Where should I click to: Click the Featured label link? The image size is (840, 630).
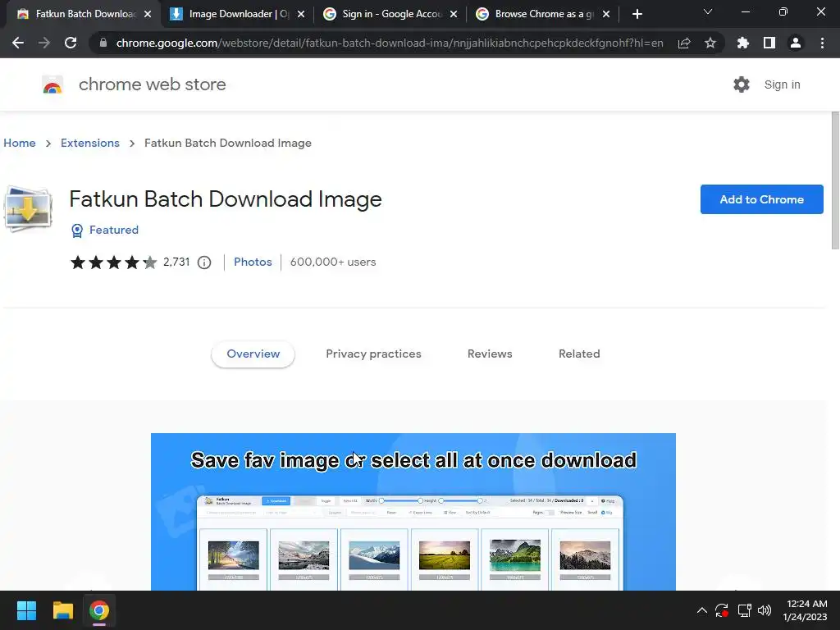pos(113,231)
